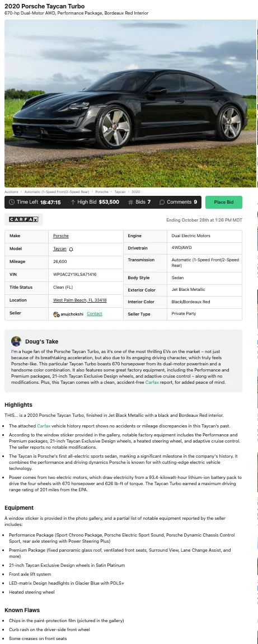The image size is (258, 644).
Task: Click the Comments speech bubble icon
Action: pyautogui.click(x=162, y=202)
